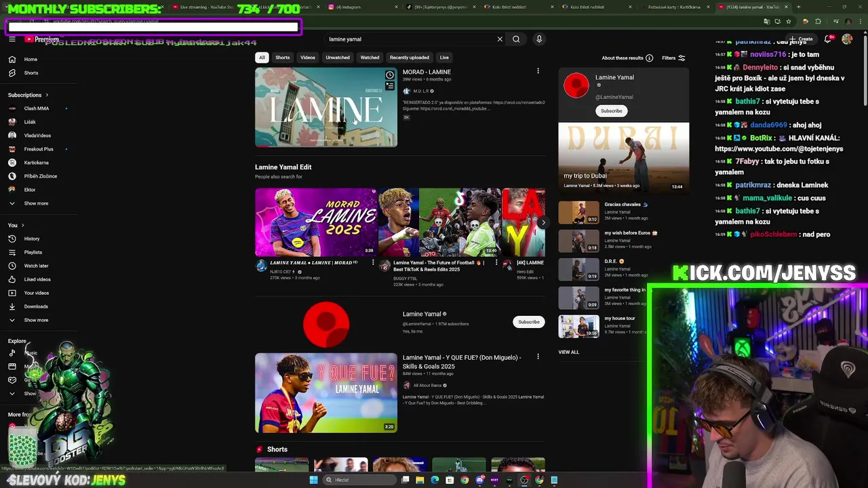Open three-dot menu for NJR10 CR7 edit
The width and height of the screenshot is (868, 488).
372,262
